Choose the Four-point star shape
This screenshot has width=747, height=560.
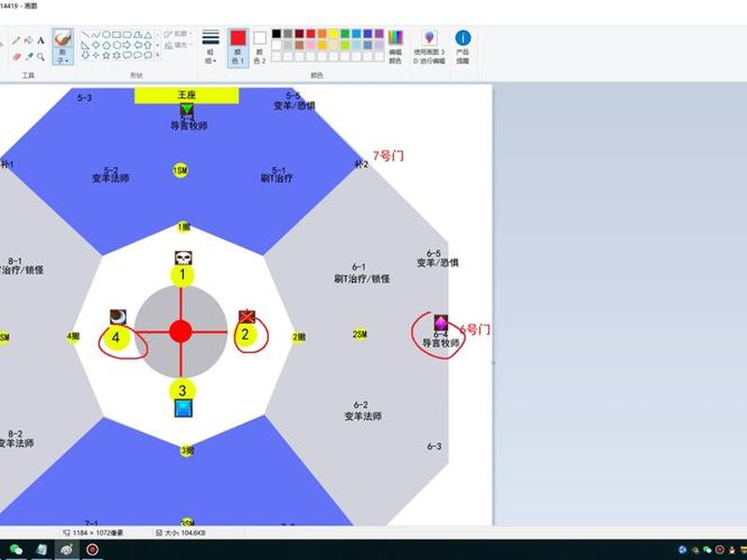click(x=96, y=55)
